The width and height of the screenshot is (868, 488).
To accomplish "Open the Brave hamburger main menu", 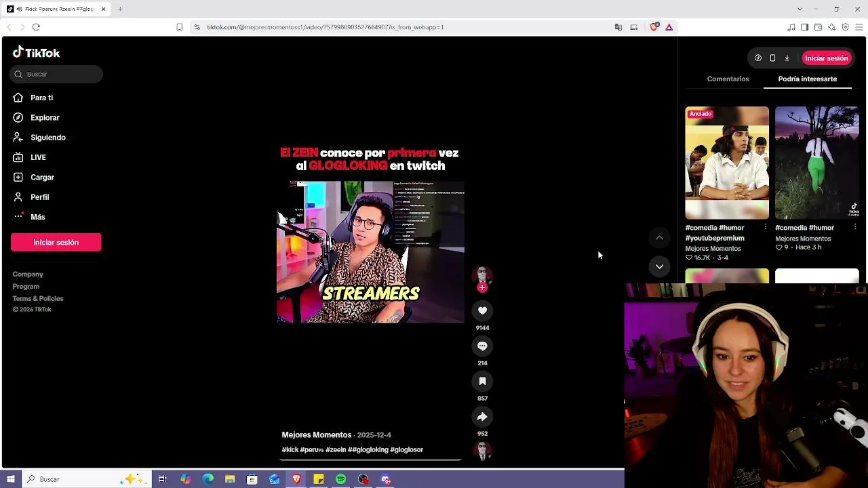I will 859,27.
